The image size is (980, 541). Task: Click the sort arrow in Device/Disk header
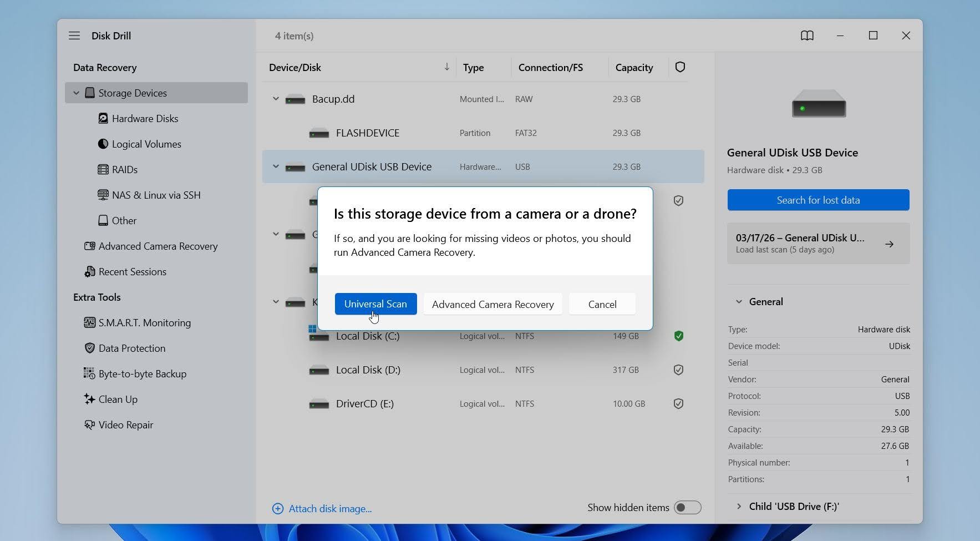pos(446,67)
